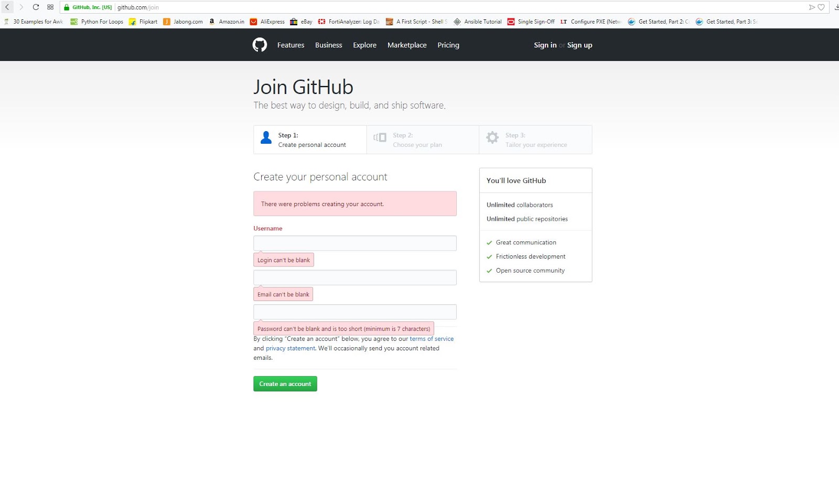Viewport: 839px width, 504px height.
Task: Open the Flipkart bookmark icon
Action: pos(132,22)
